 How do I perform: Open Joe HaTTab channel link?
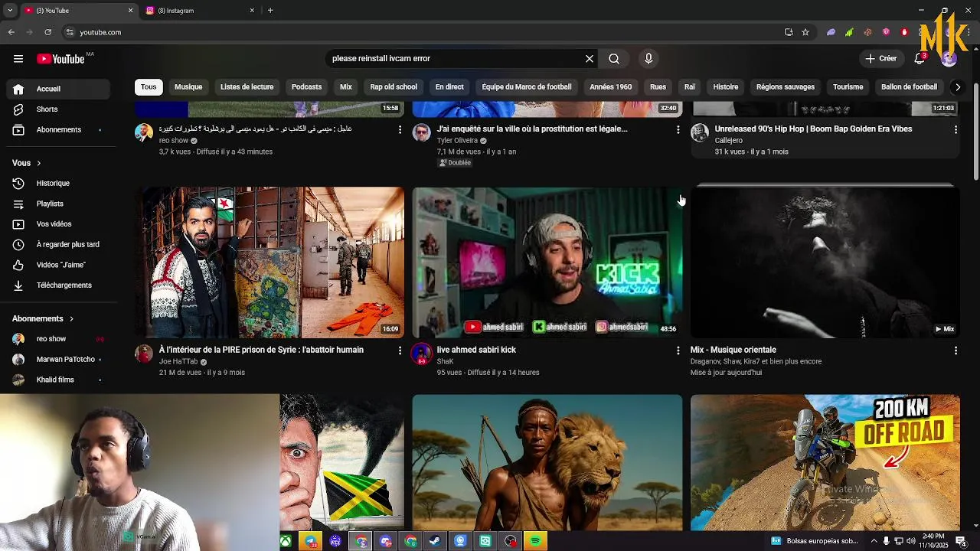[178, 362]
